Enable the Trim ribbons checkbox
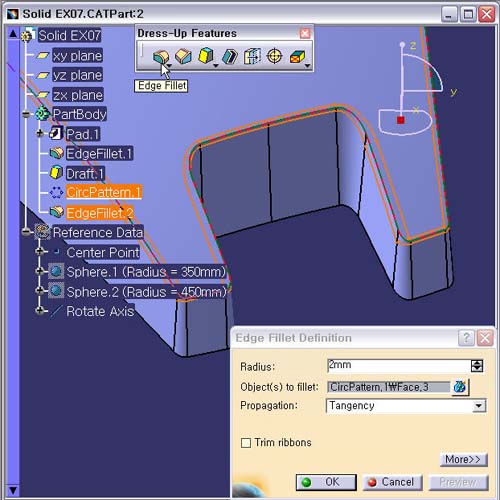This screenshot has width=500, height=500. pyautogui.click(x=246, y=443)
